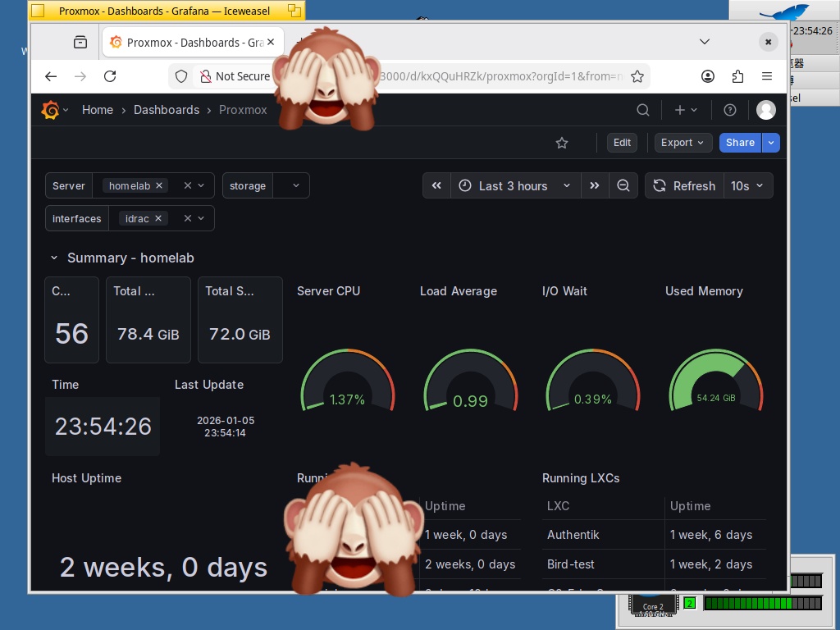Click the Authentik LXC row
The image size is (840, 630).
pos(654,535)
